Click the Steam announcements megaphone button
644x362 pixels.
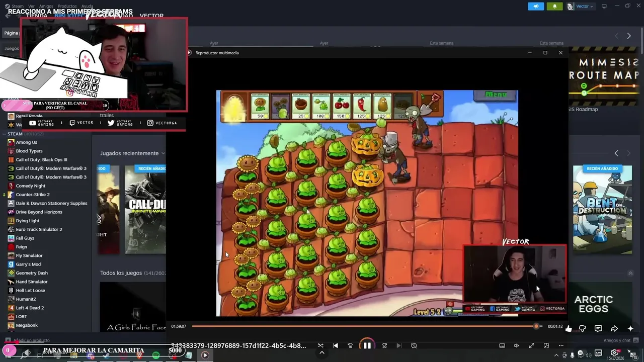coord(536,6)
